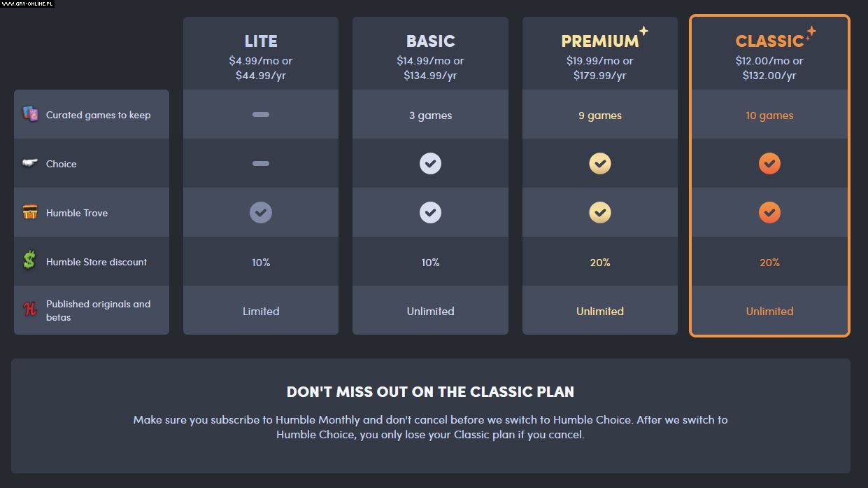Choose the PREMIUM plan heading
Screen dimensions: 868x488
599,41
